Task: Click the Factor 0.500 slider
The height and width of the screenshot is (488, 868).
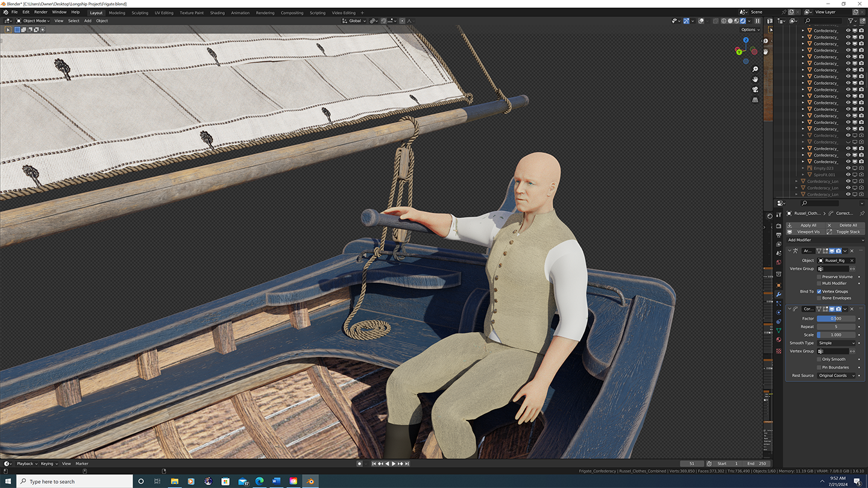Action: tap(836, 319)
